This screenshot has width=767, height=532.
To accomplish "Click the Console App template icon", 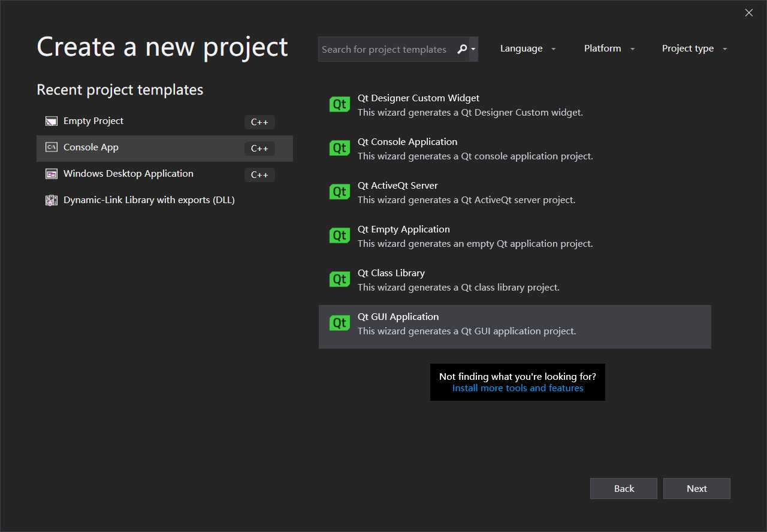I will coord(52,147).
